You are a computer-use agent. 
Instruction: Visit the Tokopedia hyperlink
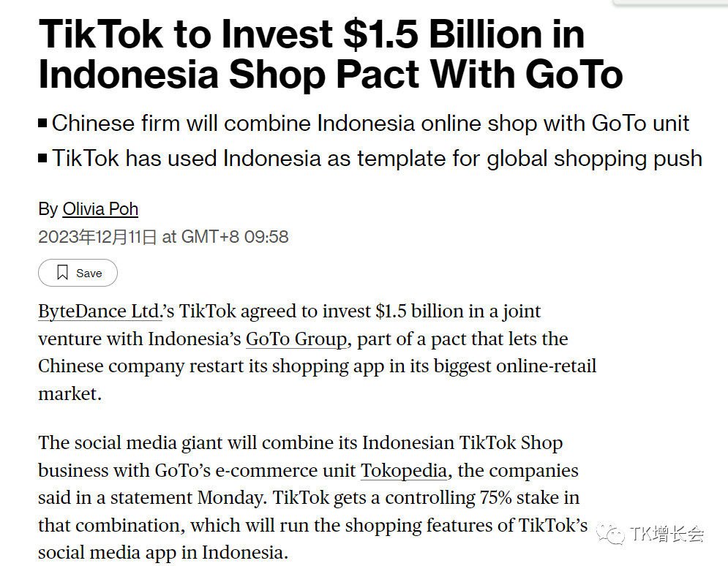403,470
